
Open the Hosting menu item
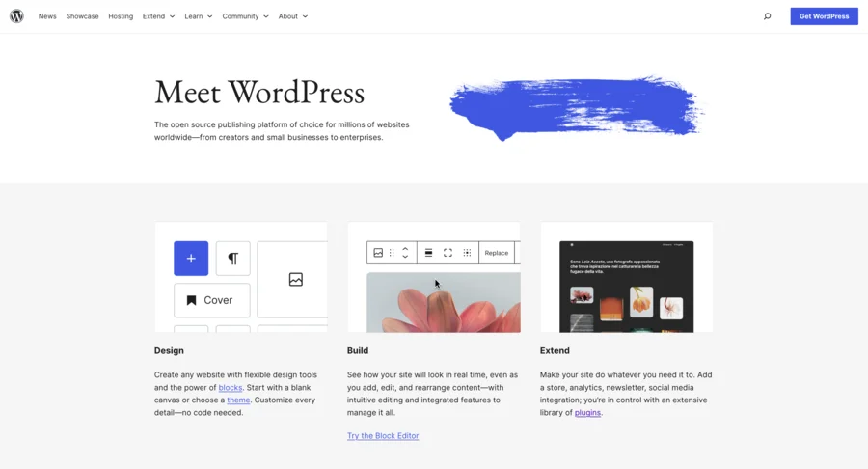coord(121,16)
